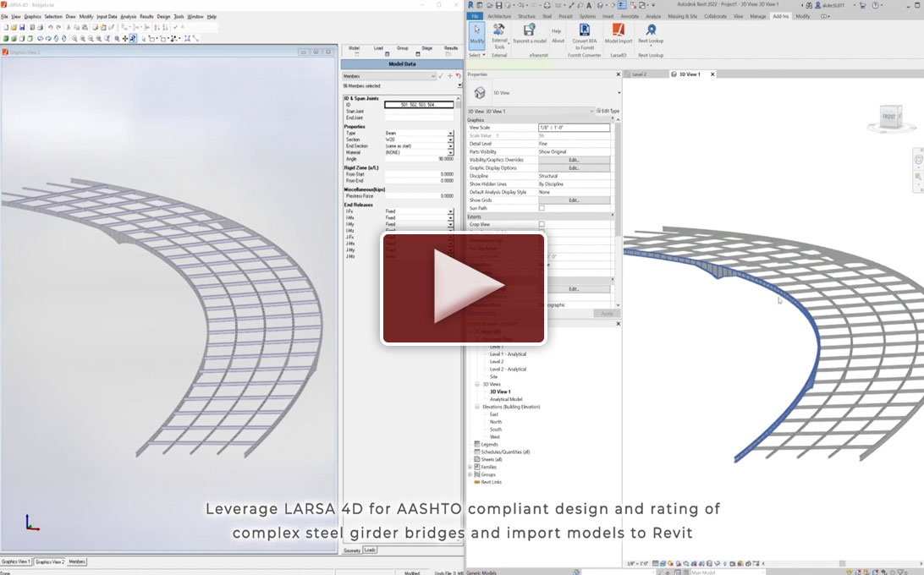
Task: Click Edit for Visibility/Graphics Overrides
Action: click(574, 160)
